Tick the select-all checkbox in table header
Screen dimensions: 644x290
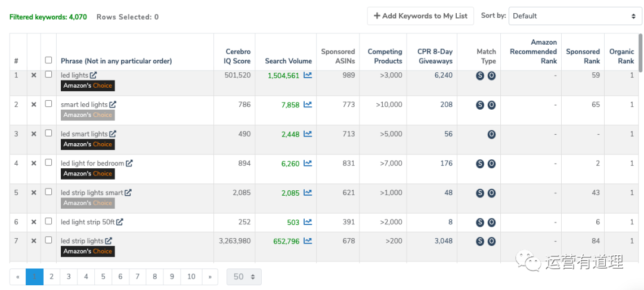pyautogui.click(x=49, y=60)
